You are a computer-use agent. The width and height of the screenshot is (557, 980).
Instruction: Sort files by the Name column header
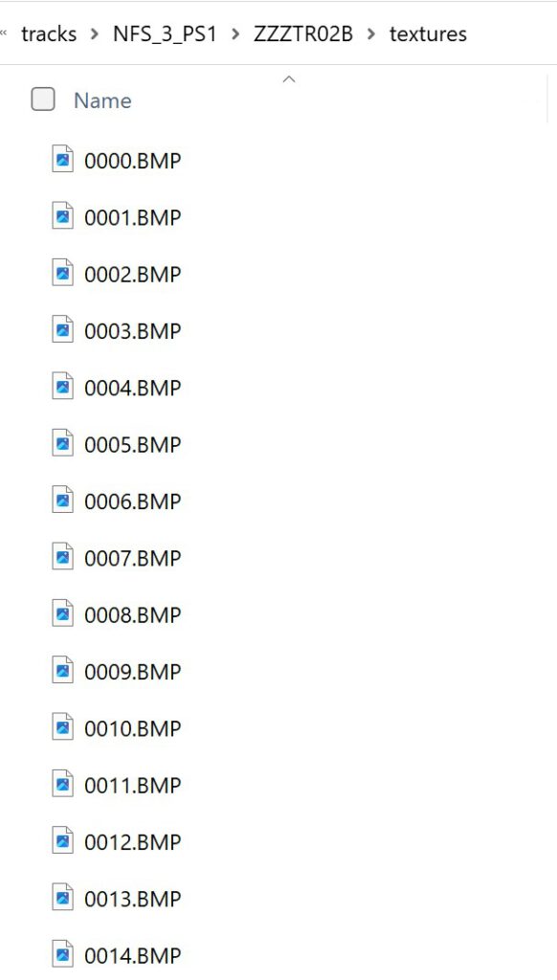[x=102, y=100]
